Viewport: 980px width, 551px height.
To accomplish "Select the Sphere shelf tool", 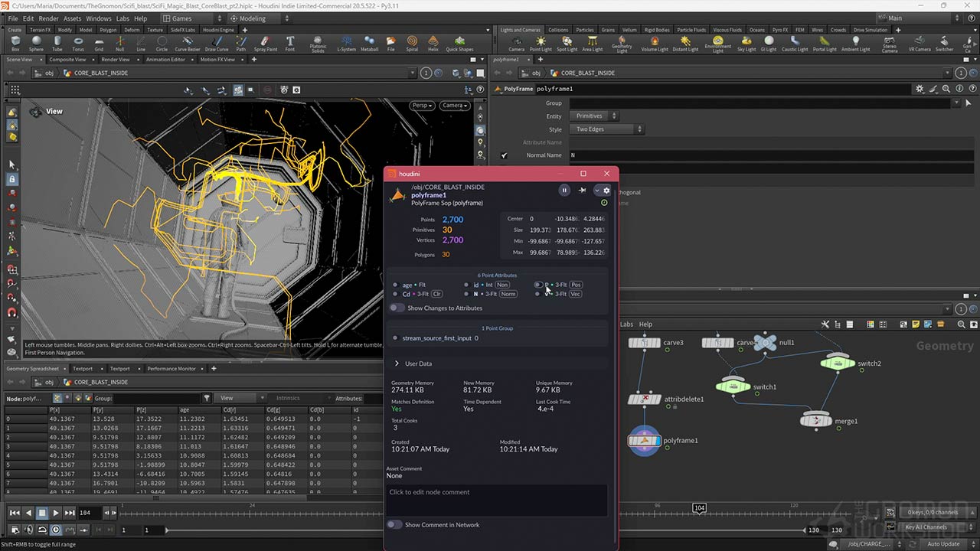I will coord(36,44).
